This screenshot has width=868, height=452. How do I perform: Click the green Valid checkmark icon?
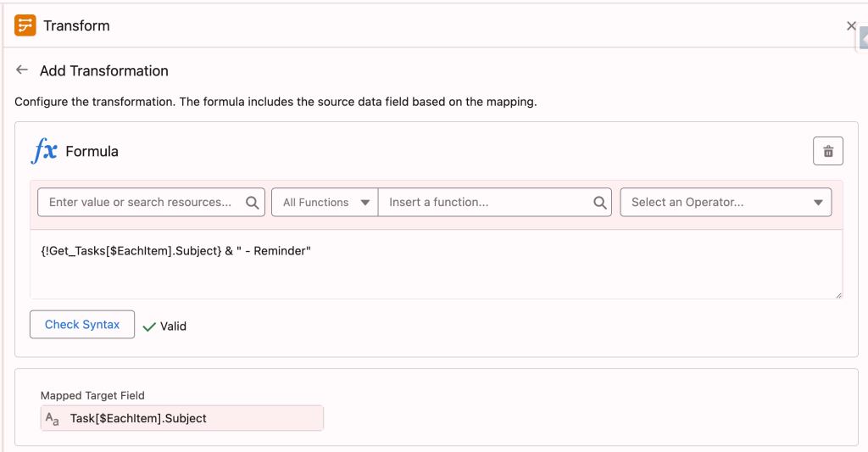pos(149,326)
